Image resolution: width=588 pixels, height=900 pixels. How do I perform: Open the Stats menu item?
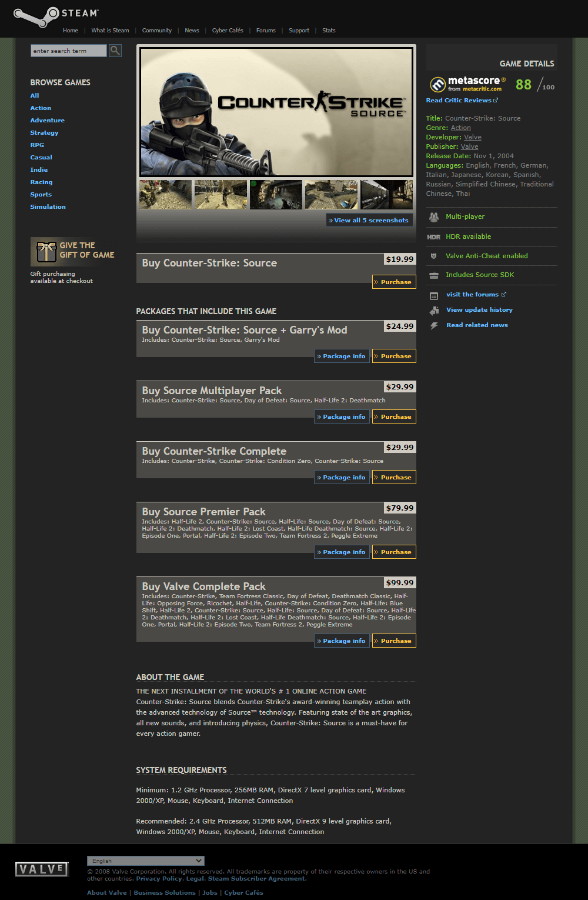[329, 31]
